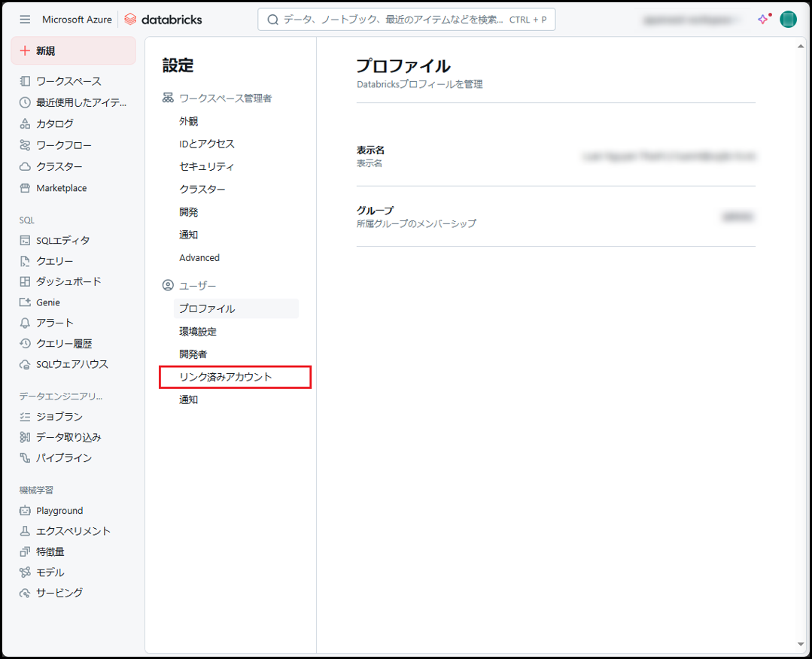Click the search input field
This screenshot has height=659, width=812.
point(406,20)
